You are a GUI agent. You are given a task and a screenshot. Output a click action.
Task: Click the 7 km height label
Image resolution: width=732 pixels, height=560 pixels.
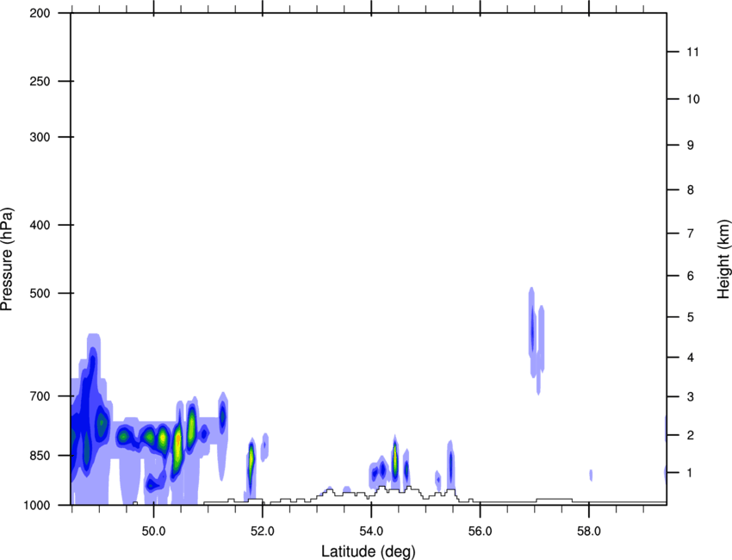(691, 233)
